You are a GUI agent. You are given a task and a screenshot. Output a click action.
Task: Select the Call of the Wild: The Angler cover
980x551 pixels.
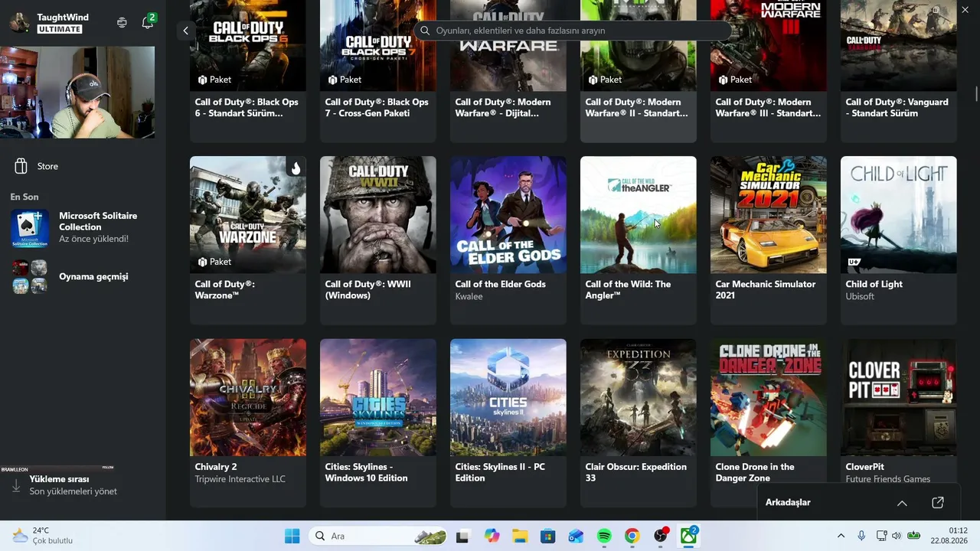(639, 215)
